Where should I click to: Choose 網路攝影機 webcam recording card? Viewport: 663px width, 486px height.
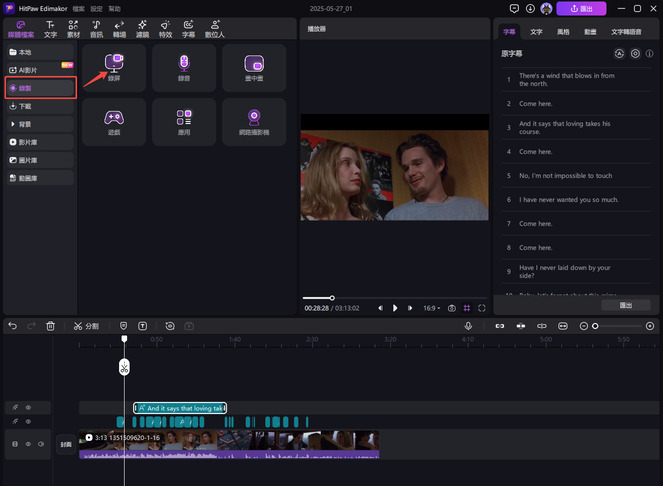(x=254, y=122)
